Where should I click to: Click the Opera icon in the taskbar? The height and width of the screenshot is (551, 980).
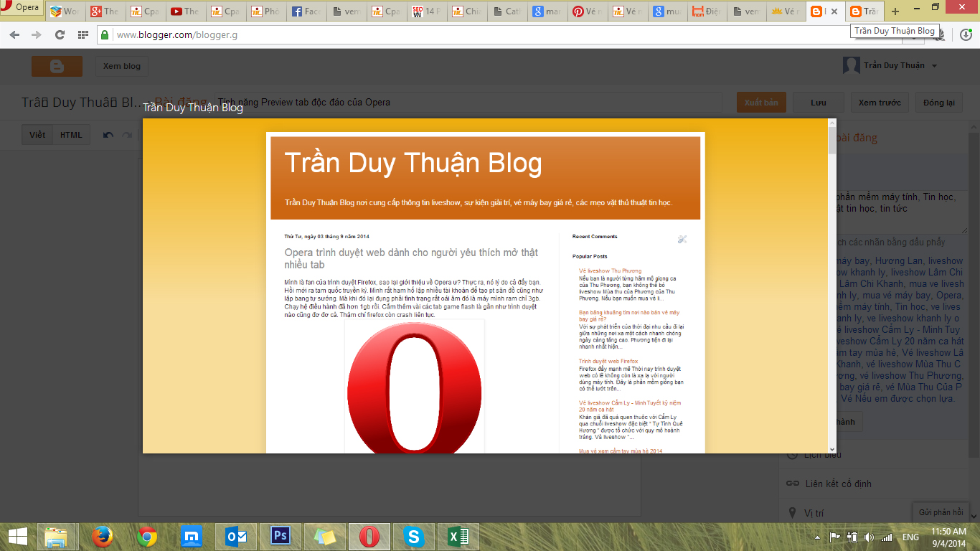(369, 536)
